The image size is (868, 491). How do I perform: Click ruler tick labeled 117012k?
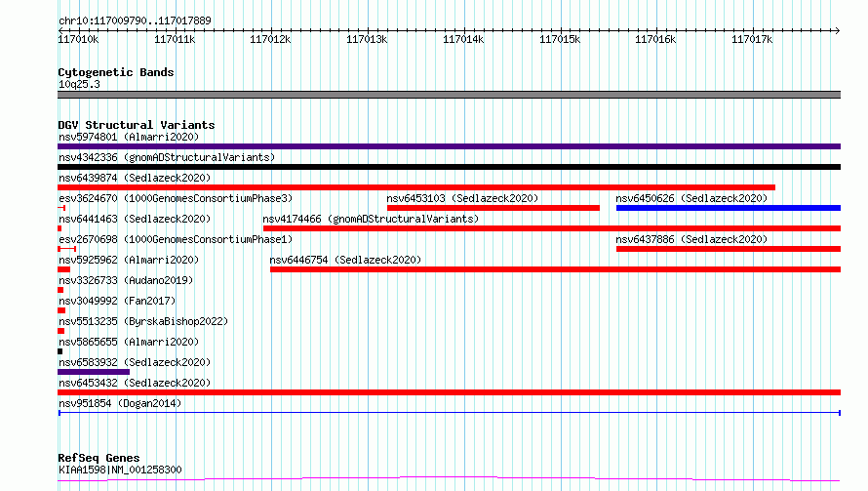click(x=270, y=39)
